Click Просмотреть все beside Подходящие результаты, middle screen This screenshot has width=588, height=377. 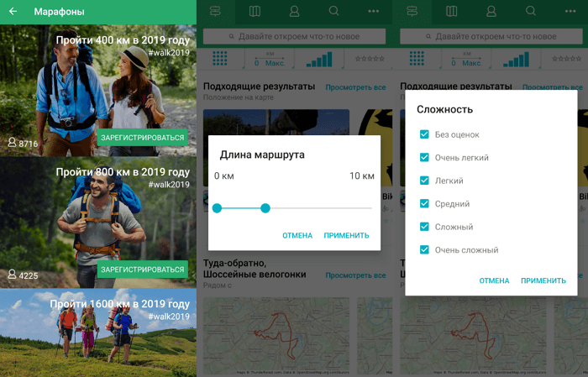[355, 87]
